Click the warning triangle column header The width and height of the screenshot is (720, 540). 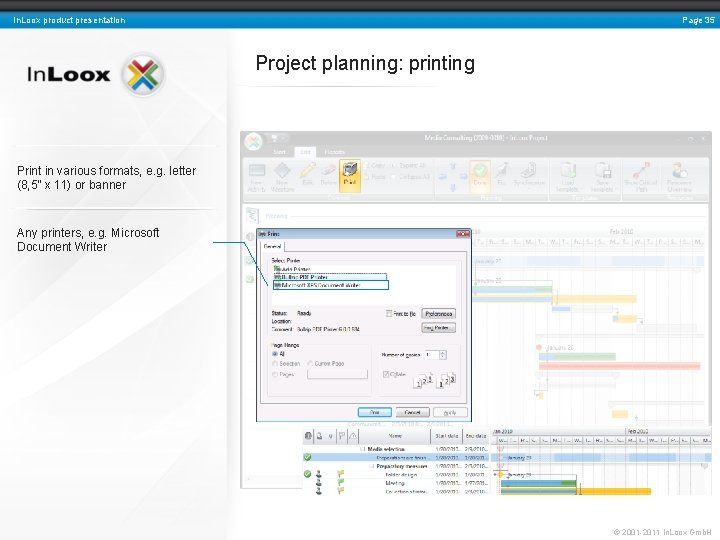[x=353, y=436]
